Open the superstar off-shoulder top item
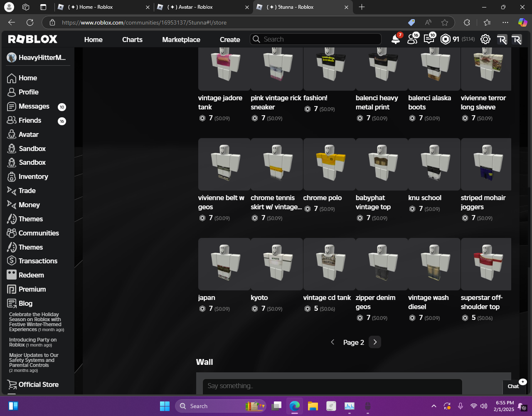This screenshot has height=416, width=532. pos(486,264)
